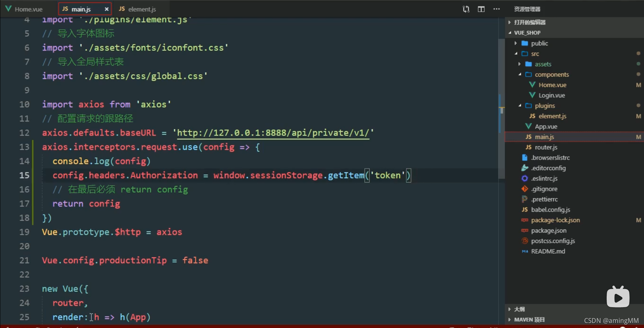Click the JS icon beside router.js
The height and width of the screenshot is (328, 644).
tap(528, 147)
